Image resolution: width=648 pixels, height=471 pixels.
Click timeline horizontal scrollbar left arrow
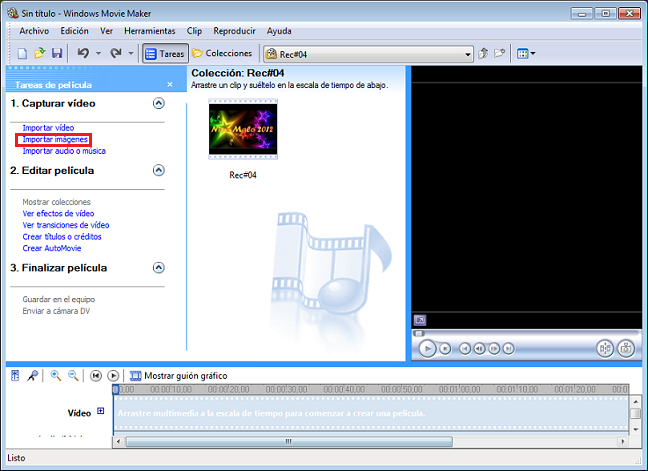pos(119,442)
